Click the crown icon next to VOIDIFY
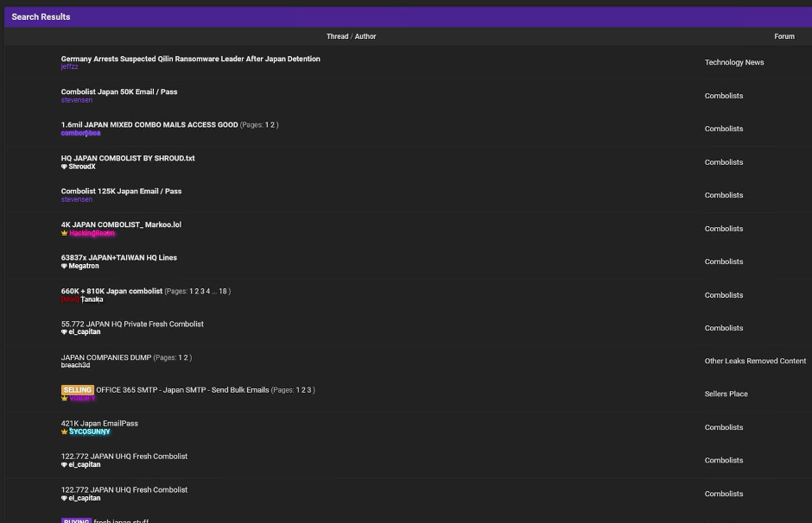Viewport: 812px width, 523px height. (x=64, y=399)
